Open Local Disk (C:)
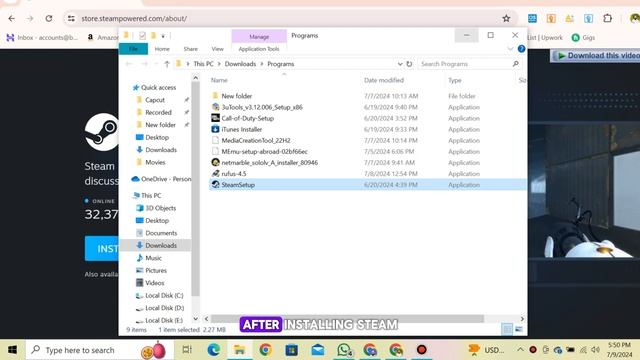The width and height of the screenshot is (640, 360). point(164,296)
